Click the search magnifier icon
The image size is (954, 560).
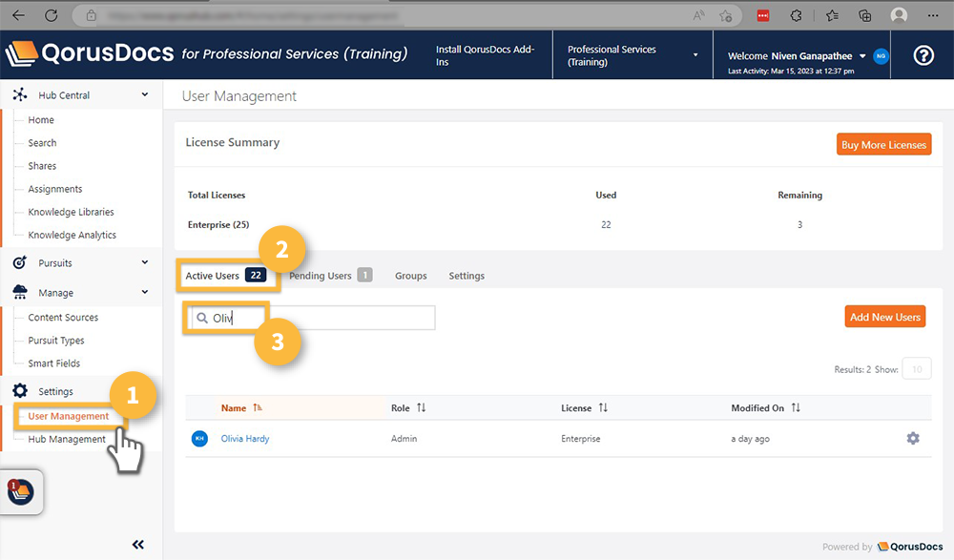pos(202,318)
